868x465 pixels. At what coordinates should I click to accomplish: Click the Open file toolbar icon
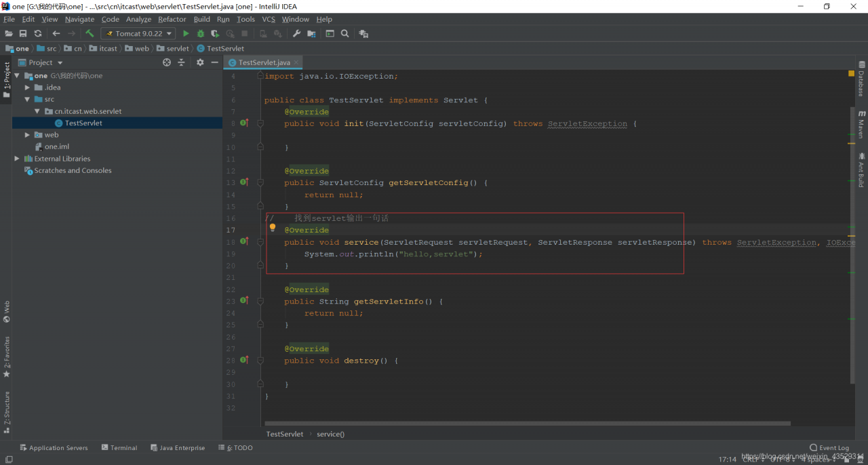(x=9, y=33)
